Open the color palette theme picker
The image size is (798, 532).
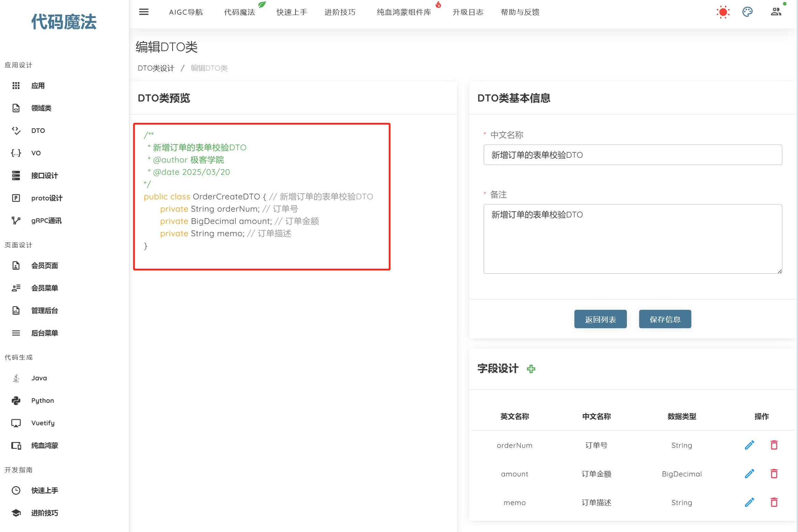(x=747, y=12)
